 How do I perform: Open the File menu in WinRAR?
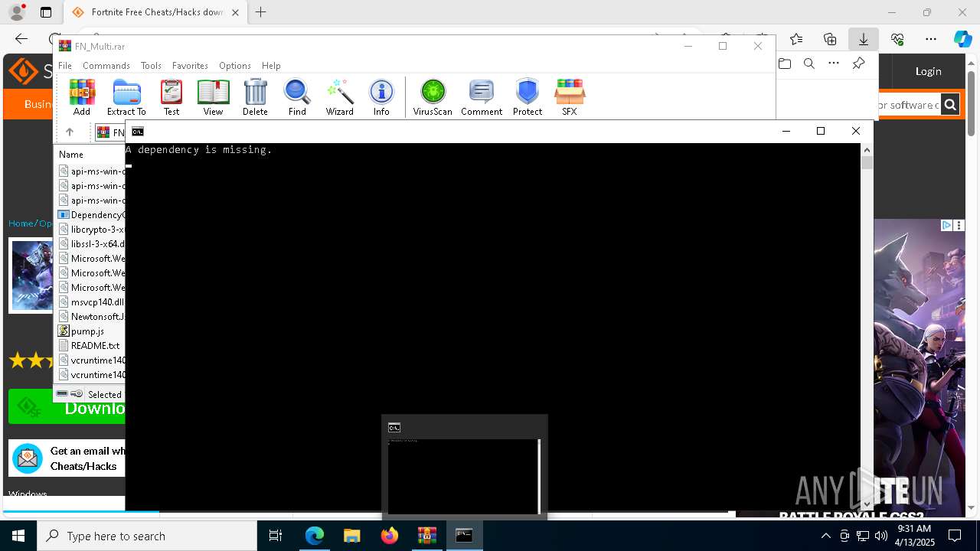(65, 66)
